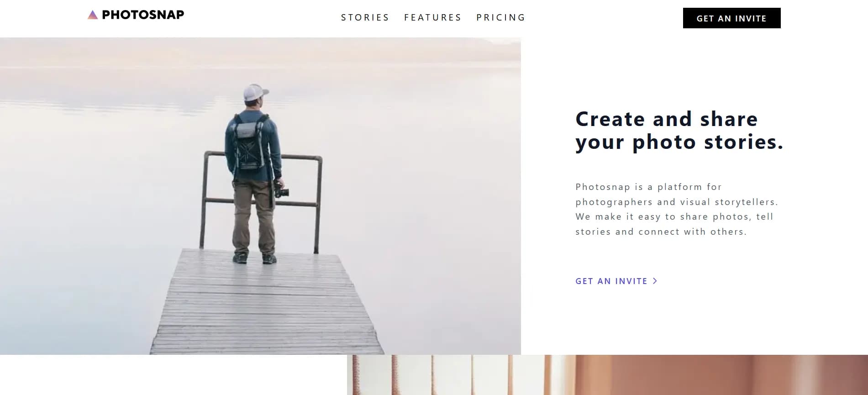
Task: Select the Pricing navigation item
Action: [501, 17]
